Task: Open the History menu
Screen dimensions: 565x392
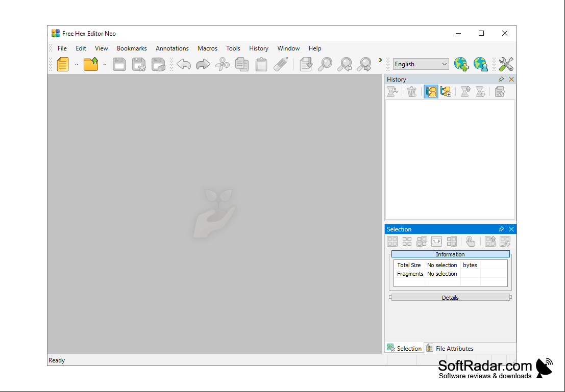Action: [x=259, y=48]
